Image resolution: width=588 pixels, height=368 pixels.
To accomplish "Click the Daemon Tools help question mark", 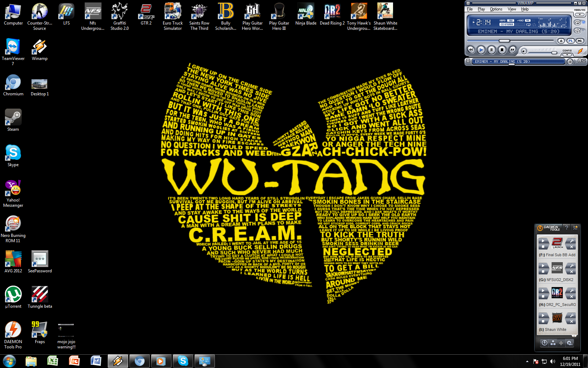I will click(567, 228).
